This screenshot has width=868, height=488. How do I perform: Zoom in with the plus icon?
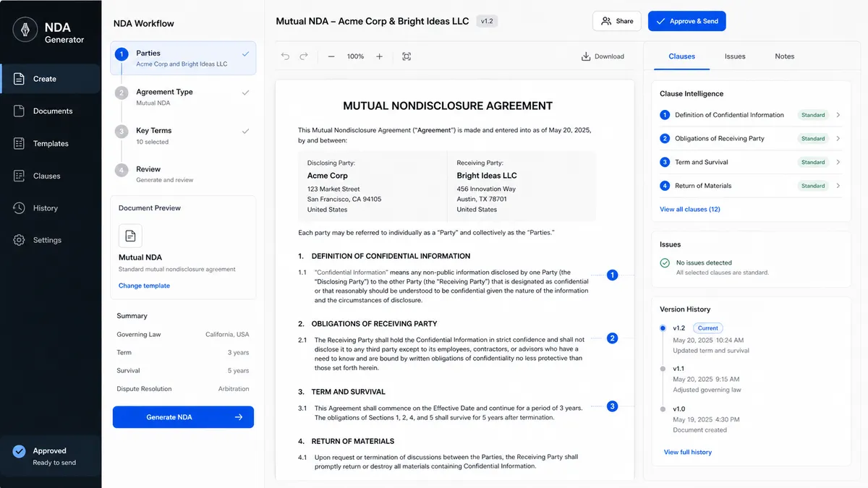(x=379, y=56)
